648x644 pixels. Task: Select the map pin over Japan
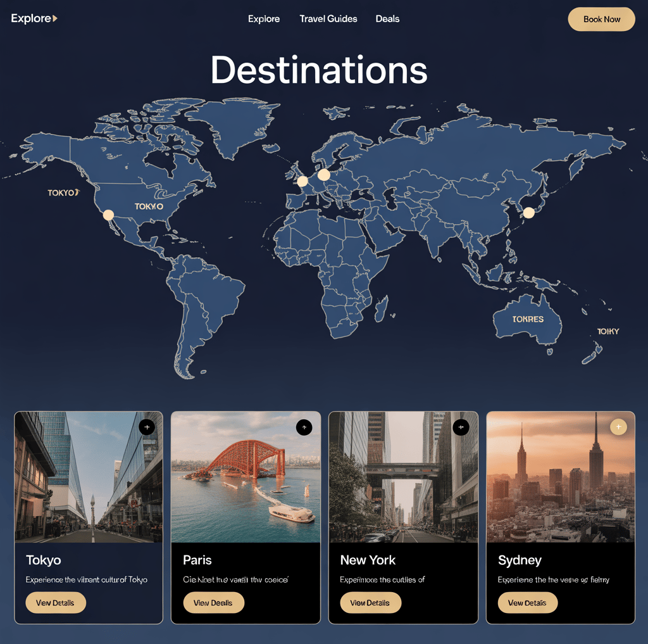(528, 213)
